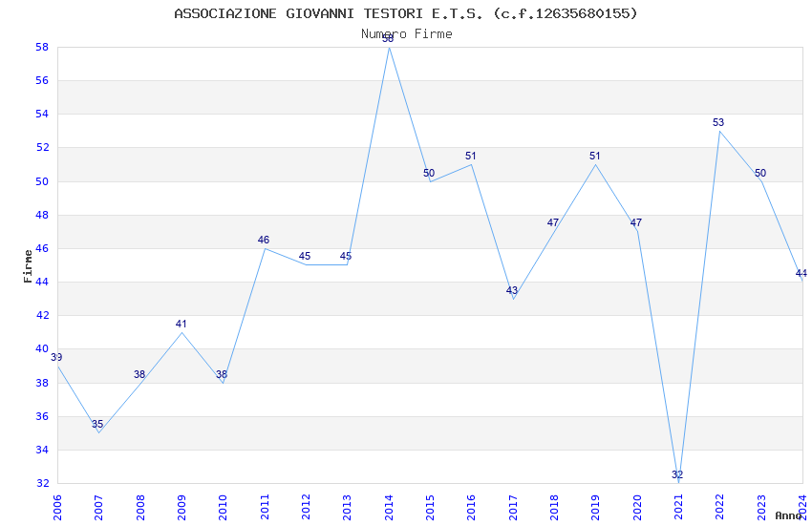
Task: Click the 58 tick on the y-axis
Action: (42, 47)
